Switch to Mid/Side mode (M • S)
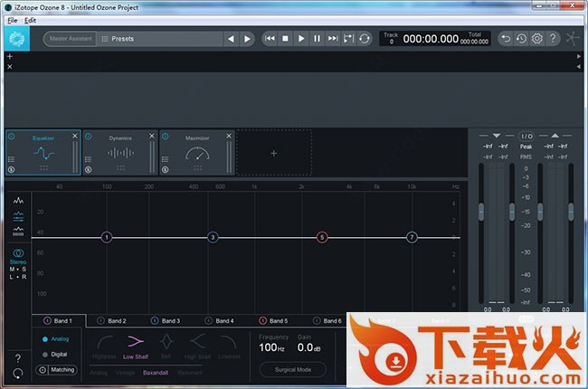Image resolution: width=588 pixels, height=389 pixels. pos(18,270)
